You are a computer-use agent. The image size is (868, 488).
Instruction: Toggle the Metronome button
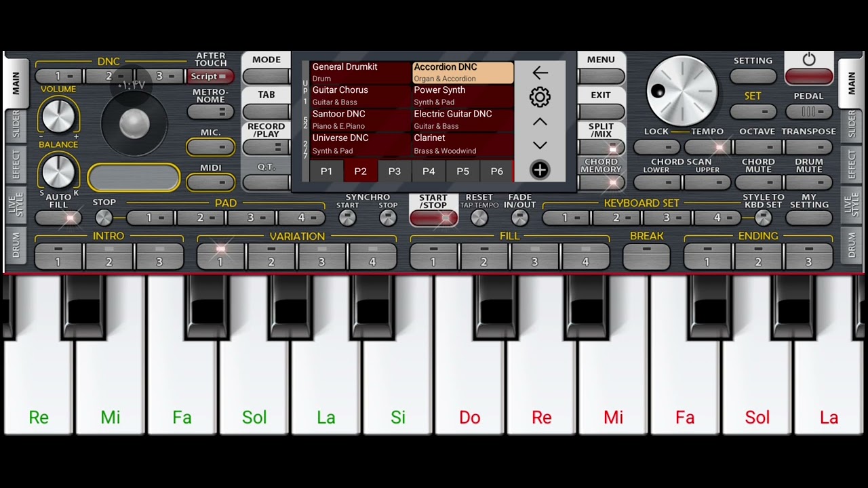211,112
